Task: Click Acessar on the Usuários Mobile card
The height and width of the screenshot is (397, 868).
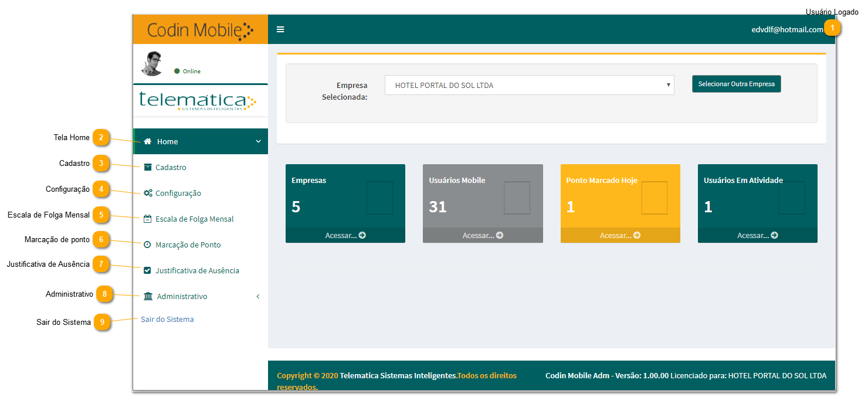Action: [x=483, y=235]
